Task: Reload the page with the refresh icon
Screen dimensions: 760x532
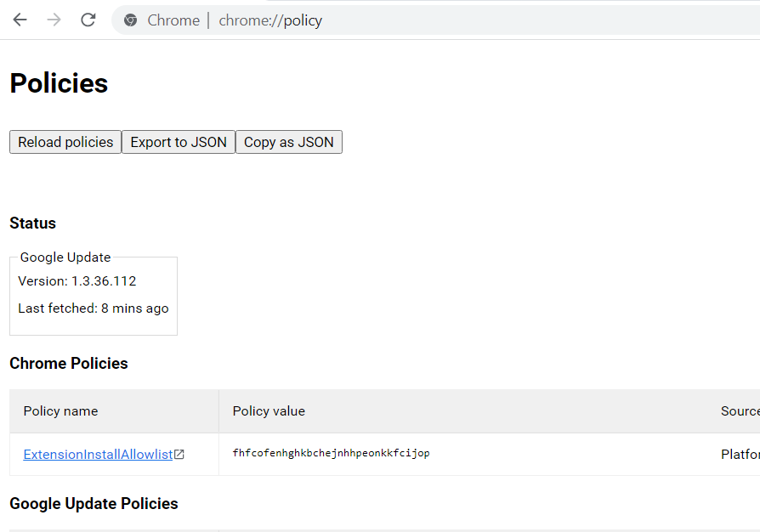Action: click(88, 20)
